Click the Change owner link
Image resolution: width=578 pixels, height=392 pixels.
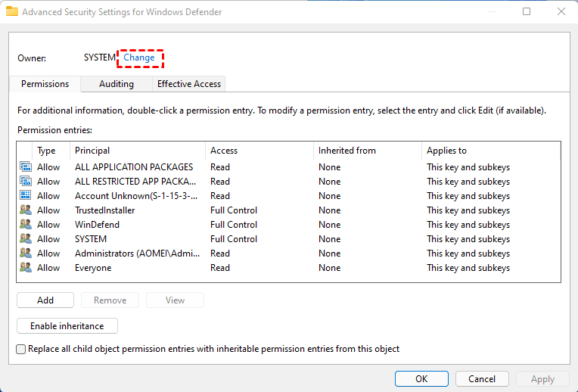(139, 58)
